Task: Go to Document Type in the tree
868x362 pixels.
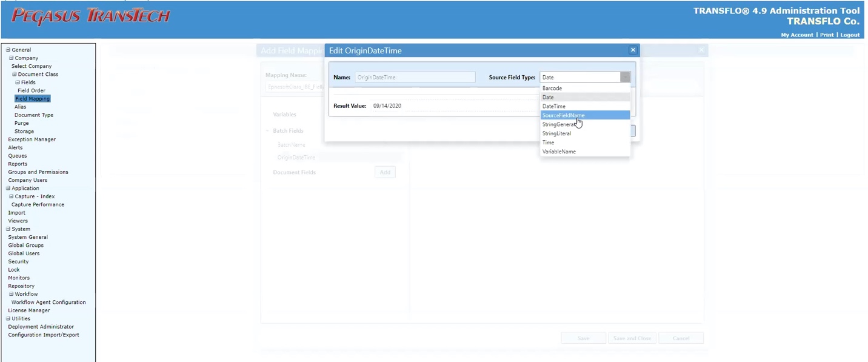Action: 34,115
